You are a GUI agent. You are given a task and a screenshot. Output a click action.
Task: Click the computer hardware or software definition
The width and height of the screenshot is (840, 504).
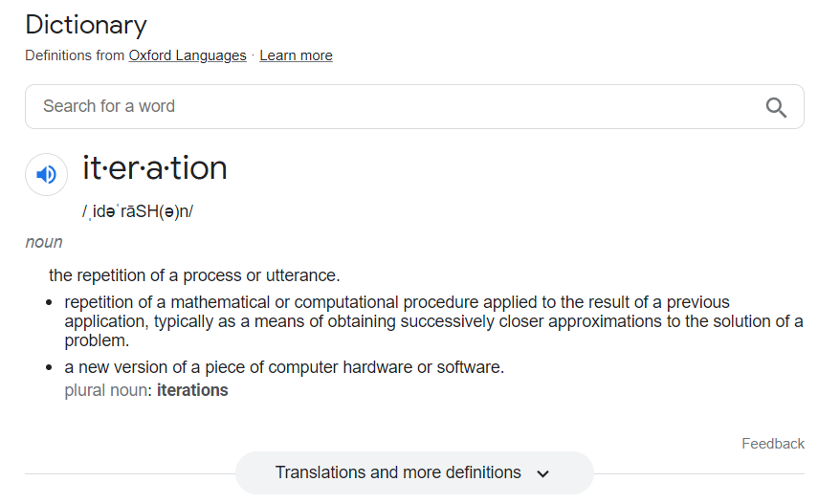tap(284, 367)
